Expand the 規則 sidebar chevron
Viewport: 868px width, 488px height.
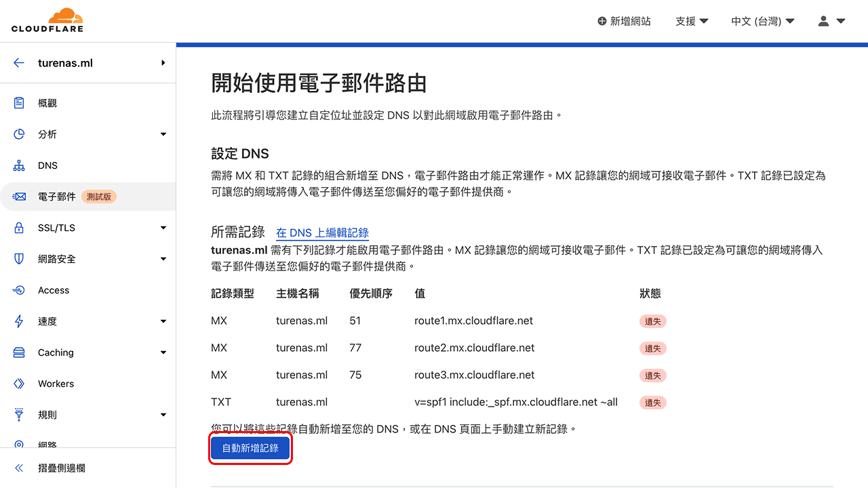tap(163, 414)
